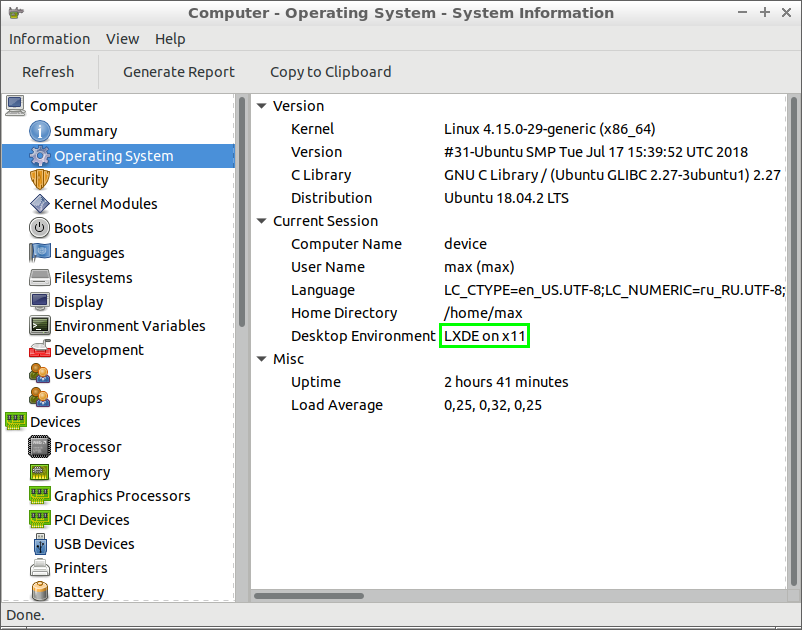This screenshot has height=630, width=802.
Task: Select Computer Name value device
Action: click(x=465, y=244)
